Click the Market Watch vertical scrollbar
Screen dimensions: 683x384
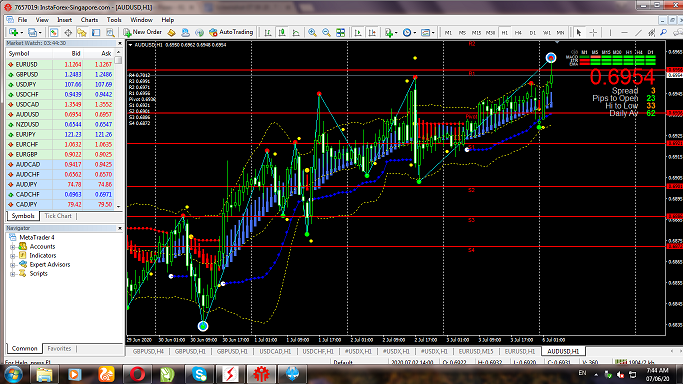118,130
